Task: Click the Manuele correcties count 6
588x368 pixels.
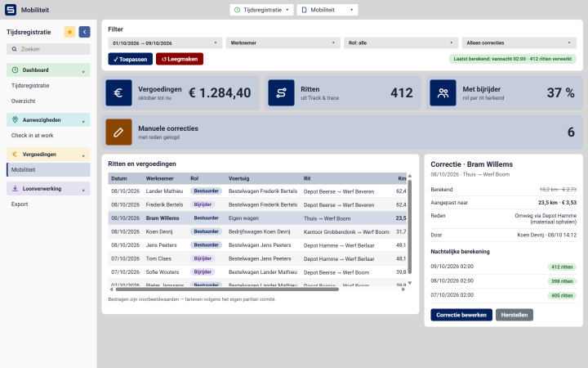Action: tap(571, 132)
